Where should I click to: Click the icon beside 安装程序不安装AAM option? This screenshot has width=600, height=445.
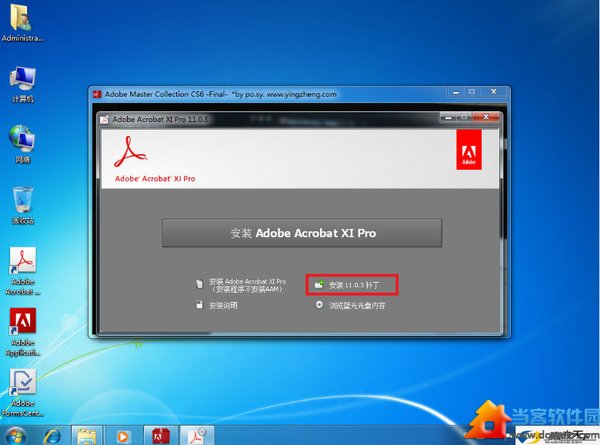[x=199, y=284]
